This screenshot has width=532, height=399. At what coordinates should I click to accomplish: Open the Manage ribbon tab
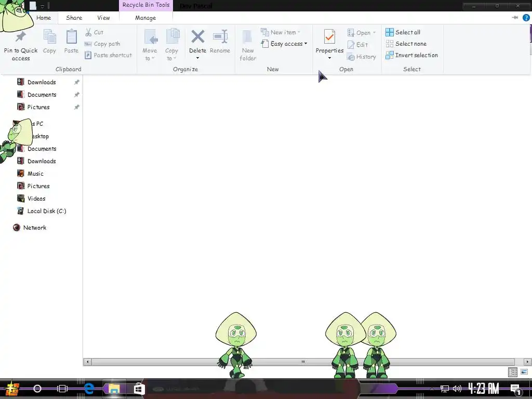pyautogui.click(x=145, y=18)
